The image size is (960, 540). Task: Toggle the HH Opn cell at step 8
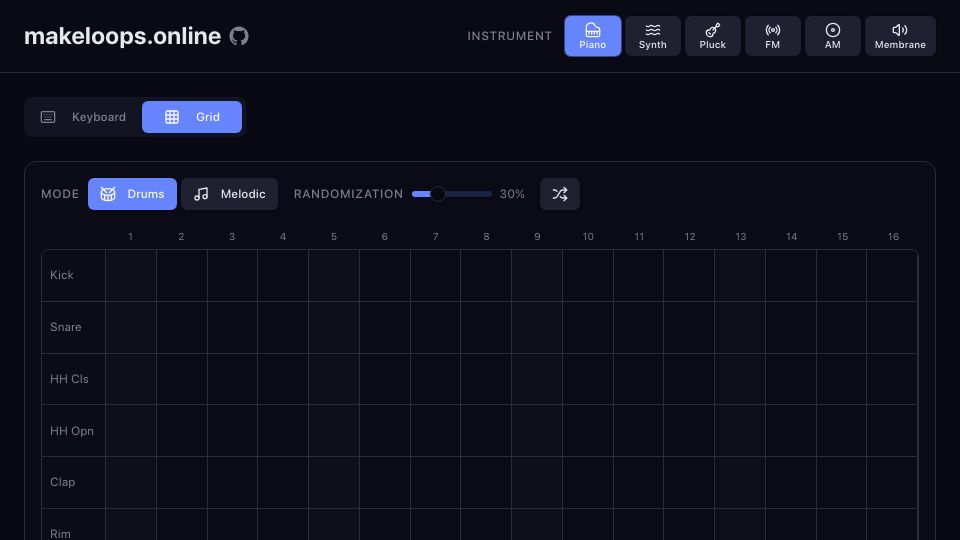(486, 430)
